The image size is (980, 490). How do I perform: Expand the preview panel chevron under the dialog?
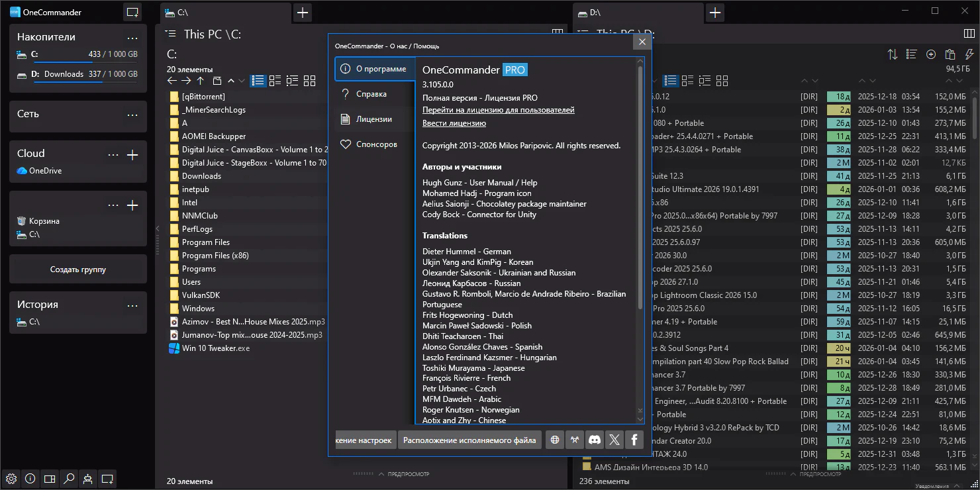point(381,473)
